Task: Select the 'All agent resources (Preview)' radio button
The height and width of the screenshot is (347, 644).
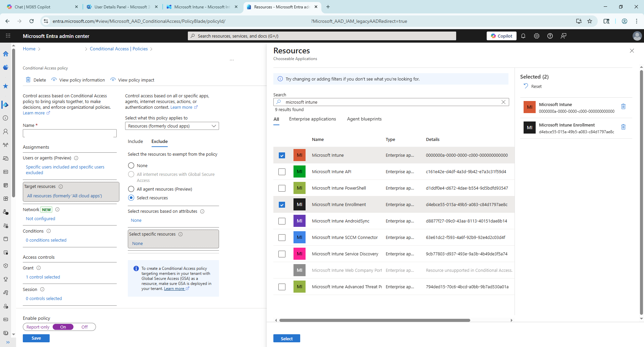Action: 131,189
